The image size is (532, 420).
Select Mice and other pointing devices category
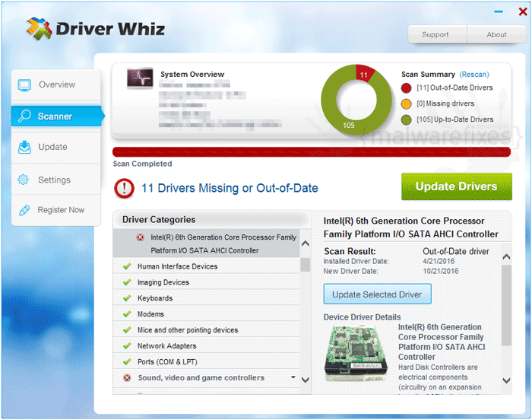click(x=206, y=330)
